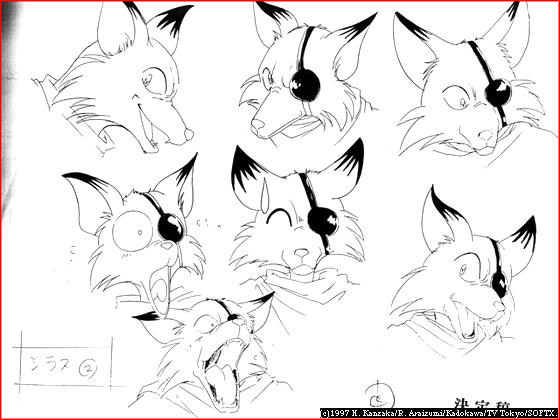560x420 pixels.
Task: Click the eyepatch on the bulging-eye fox
Action: 171,228
